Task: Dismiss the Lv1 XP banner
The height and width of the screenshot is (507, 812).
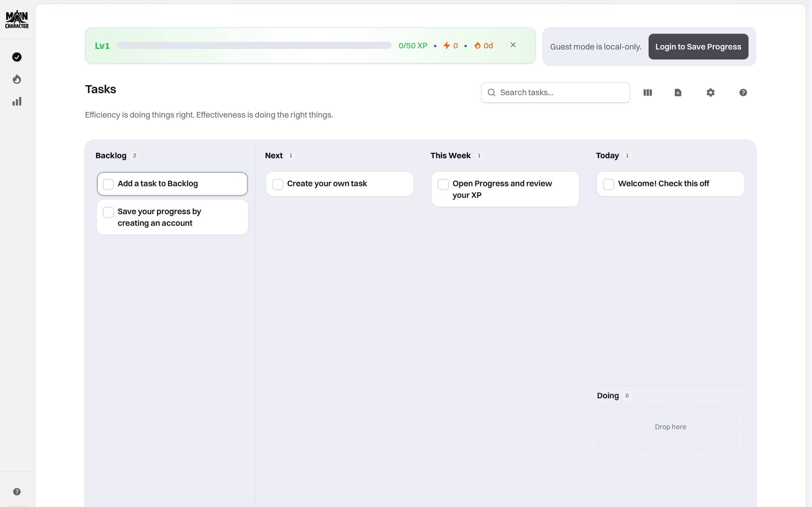Action: click(x=513, y=45)
